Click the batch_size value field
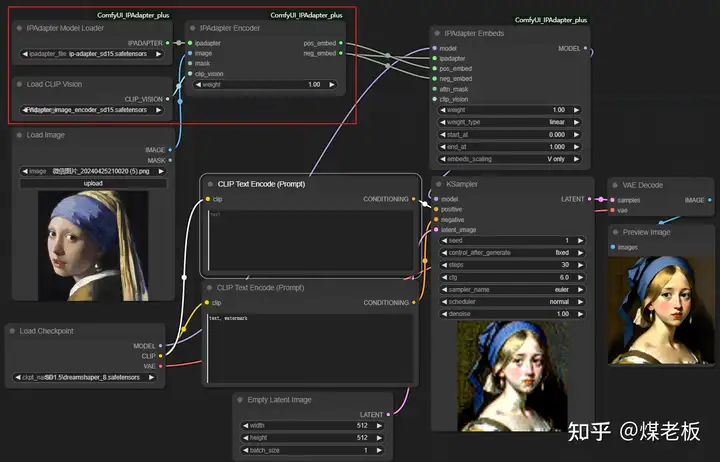720x462 pixels. coord(312,450)
